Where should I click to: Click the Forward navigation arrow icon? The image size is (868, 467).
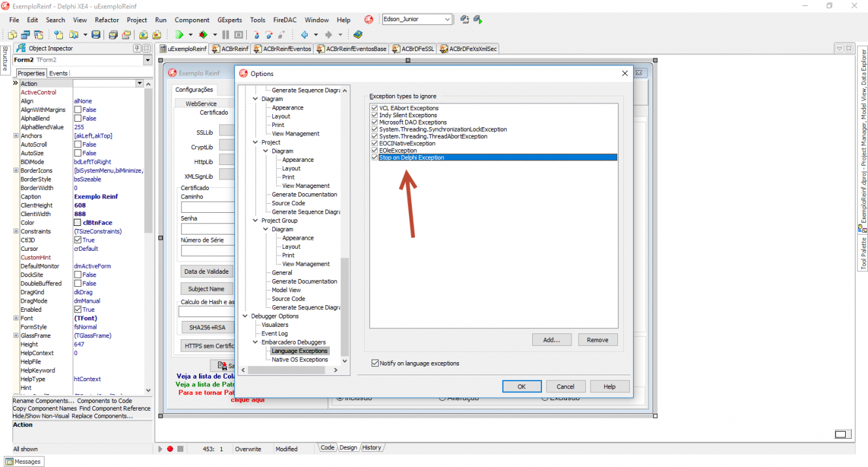click(329, 35)
